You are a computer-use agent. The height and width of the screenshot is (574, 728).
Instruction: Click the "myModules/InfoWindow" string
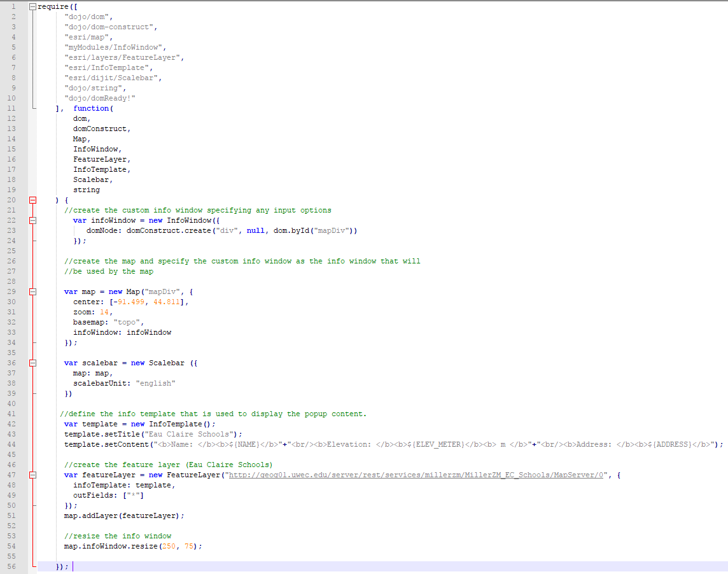115,47
